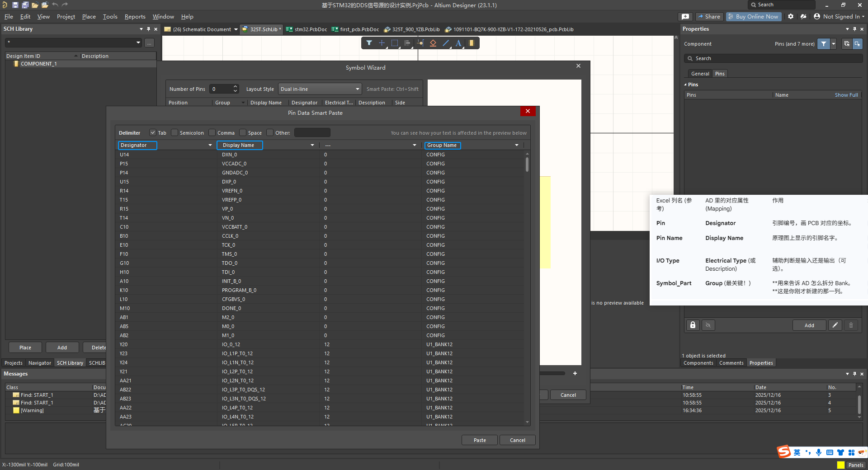Screen dimensions: 868x470
Task: Click the Cancel button in the Pin Data Smart Paste dialog
Action: 518,440
